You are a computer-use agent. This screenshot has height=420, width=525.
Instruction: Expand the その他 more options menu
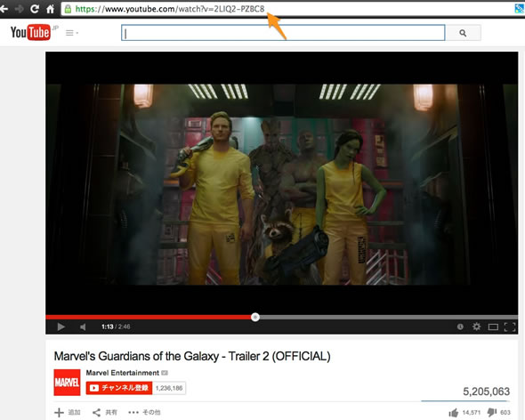144,412
